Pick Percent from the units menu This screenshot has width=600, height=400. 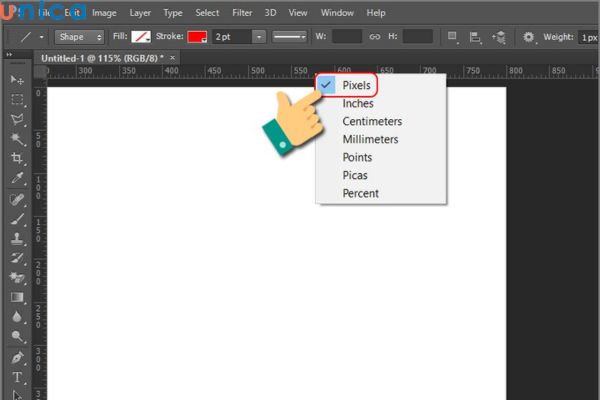pyautogui.click(x=360, y=193)
